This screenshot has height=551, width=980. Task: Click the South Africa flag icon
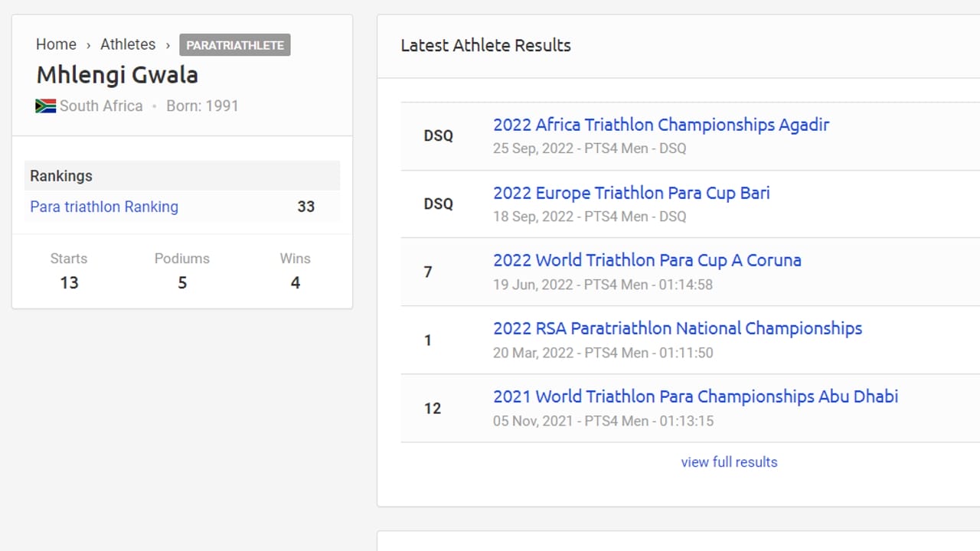45,106
